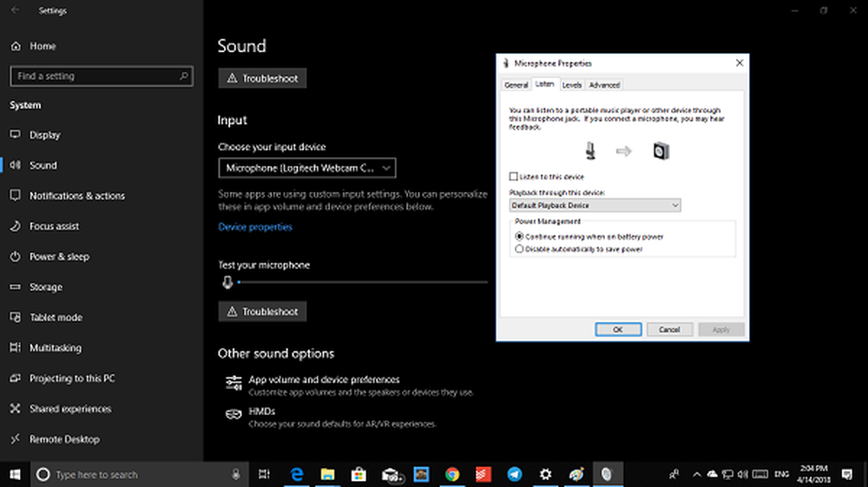The width and height of the screenshot is (868, 487).
Task: Open Default Playback Device dropdown
Action: [595, 206]
